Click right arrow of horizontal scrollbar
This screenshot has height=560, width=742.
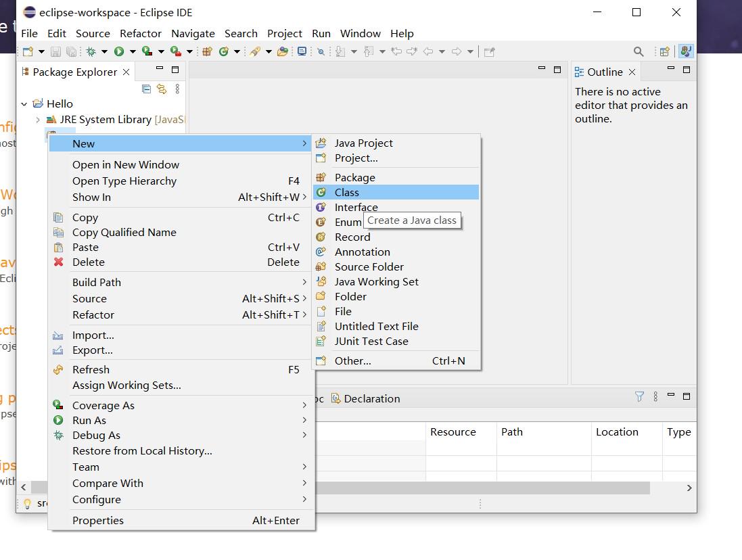coord(689,488)
